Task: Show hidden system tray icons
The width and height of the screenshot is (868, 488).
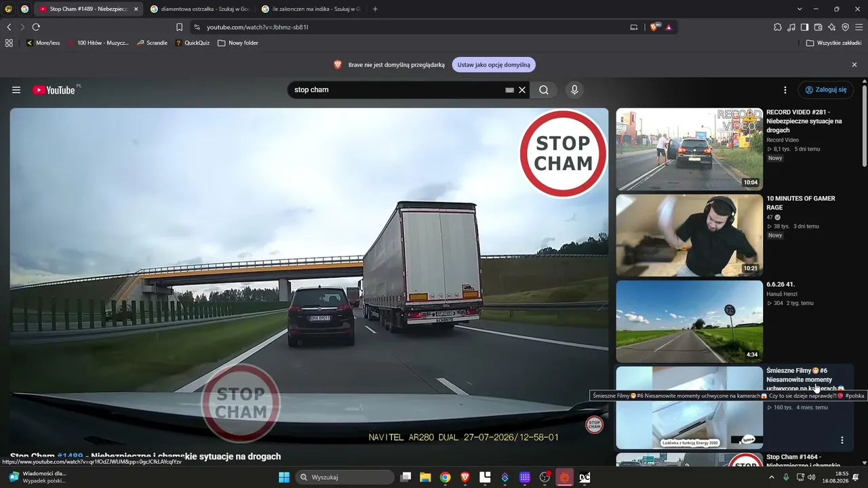Action: tap(771, 477)
